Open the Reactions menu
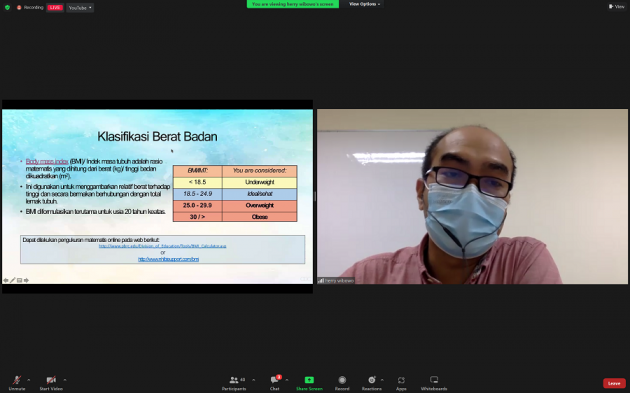The image size is (630, 393). click(x=372, y=383)
